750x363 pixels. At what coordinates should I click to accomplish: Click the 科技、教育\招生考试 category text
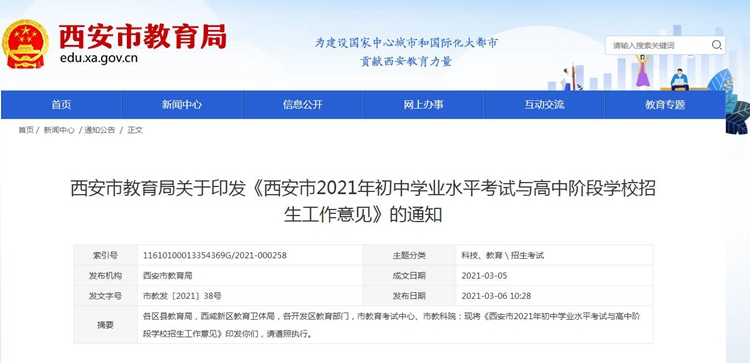click(x=503, y=255)
